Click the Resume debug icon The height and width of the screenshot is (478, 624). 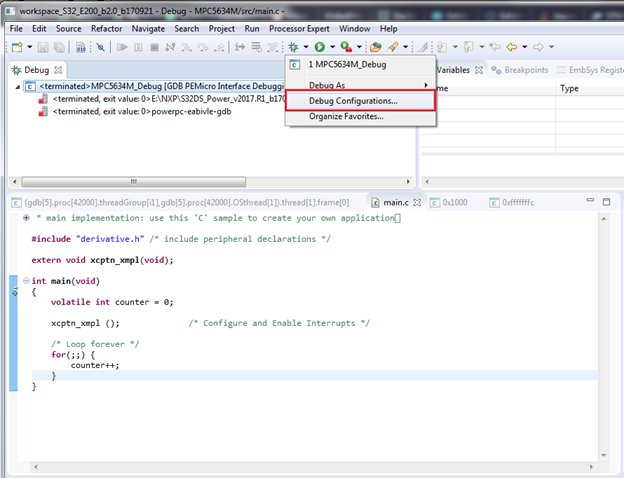pos(122,47)
